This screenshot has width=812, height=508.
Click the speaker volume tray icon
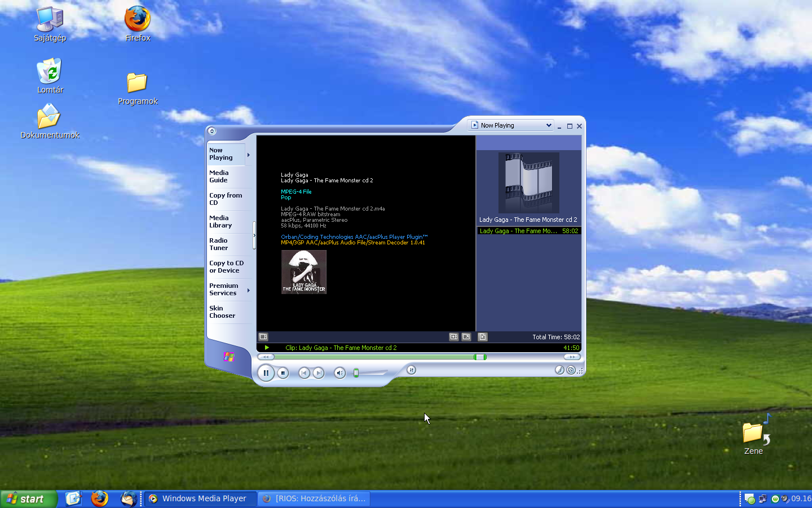click(x=784, y=499)
